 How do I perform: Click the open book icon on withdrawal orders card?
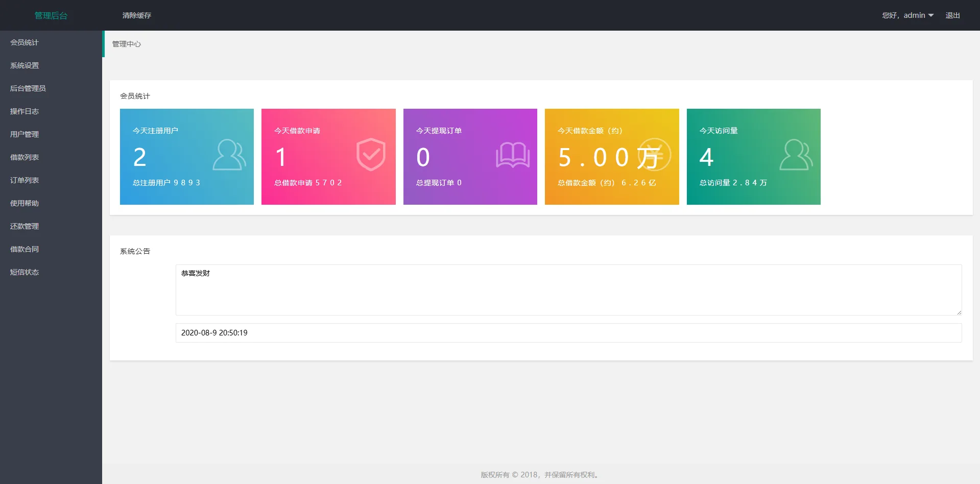coord(512,155)
